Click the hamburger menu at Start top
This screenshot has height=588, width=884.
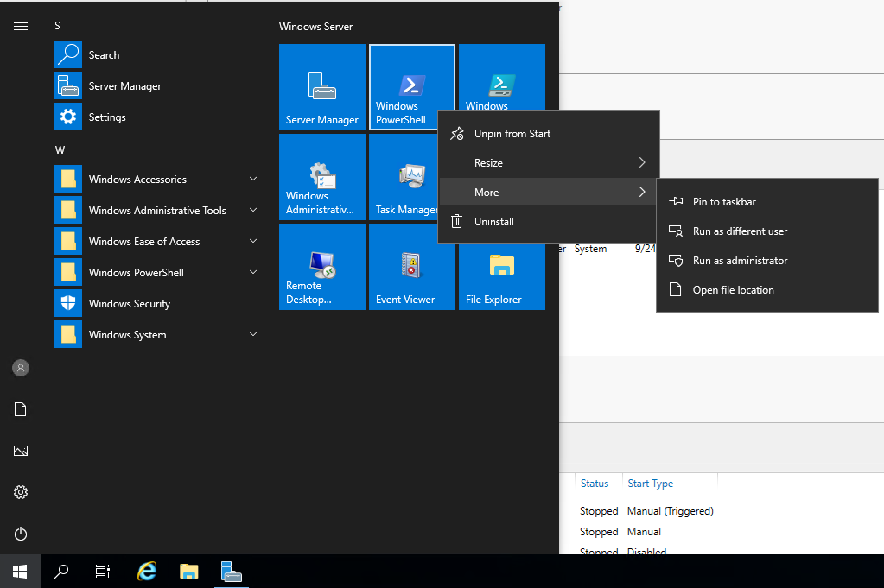click(x=21, y=26)
